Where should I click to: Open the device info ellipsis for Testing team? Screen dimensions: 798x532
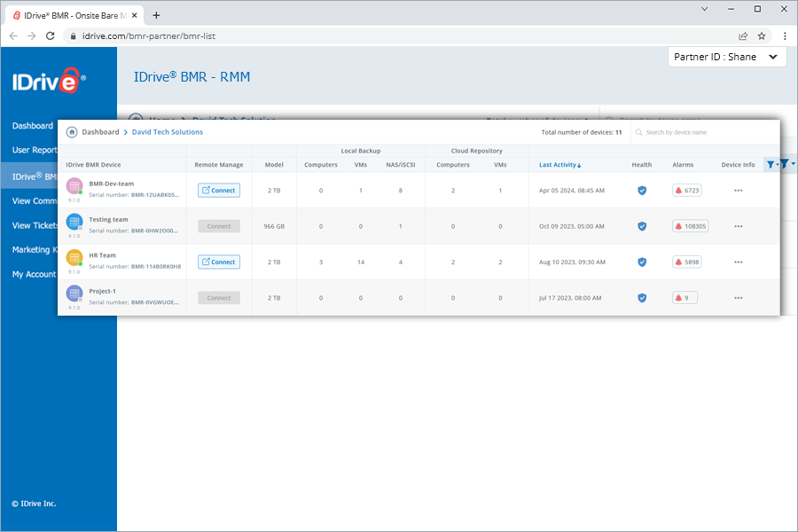coord(739,226)
